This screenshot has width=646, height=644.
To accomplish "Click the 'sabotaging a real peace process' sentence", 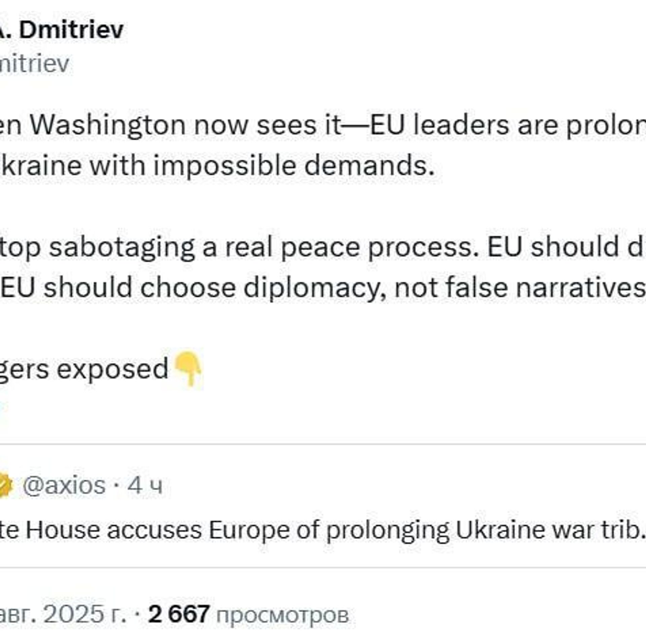I will (x=262, y=247).
